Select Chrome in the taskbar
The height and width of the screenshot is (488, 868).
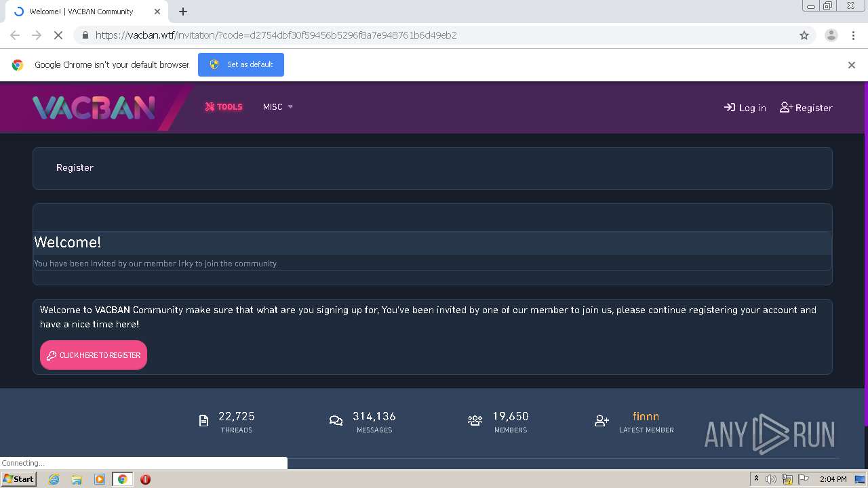(122, 479)
